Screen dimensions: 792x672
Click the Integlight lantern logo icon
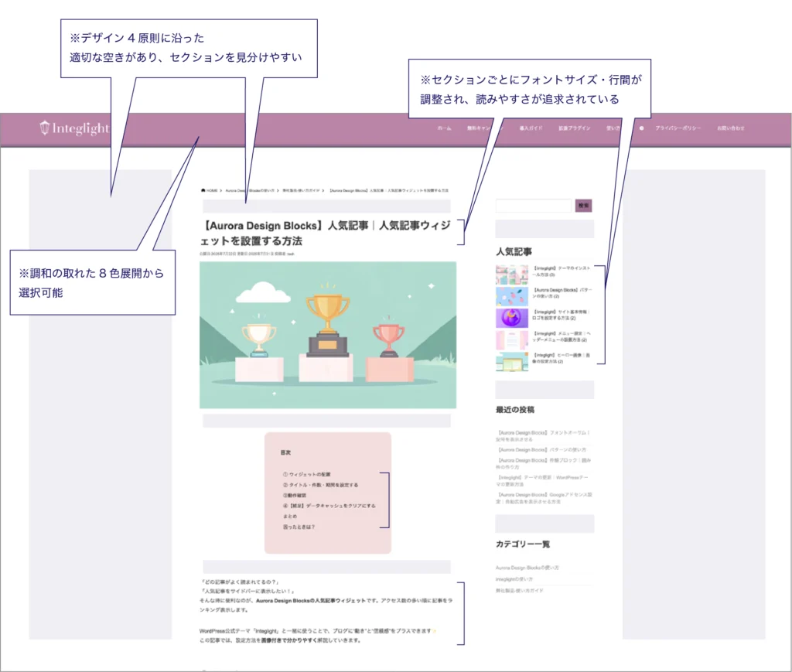click(x=45, y=128)
